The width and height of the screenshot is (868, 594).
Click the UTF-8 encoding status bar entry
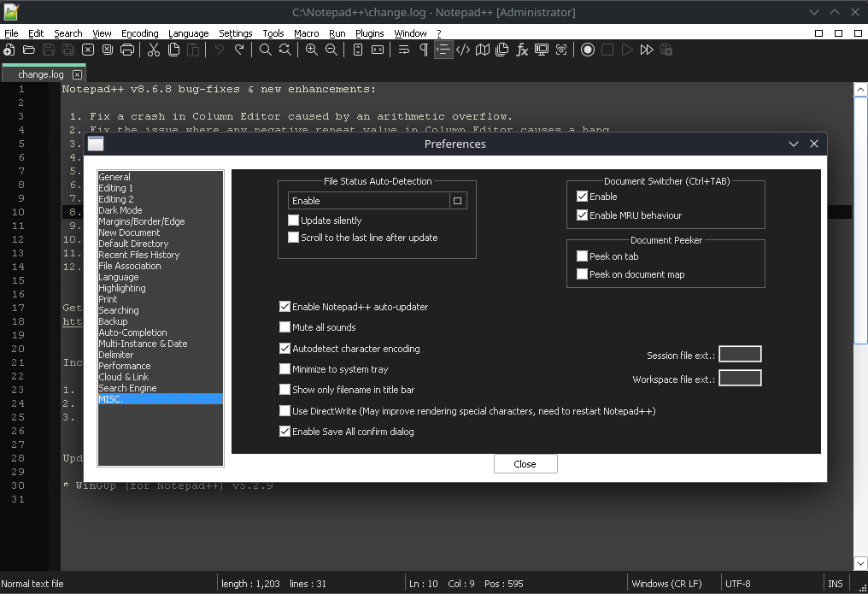click(738, 584)
